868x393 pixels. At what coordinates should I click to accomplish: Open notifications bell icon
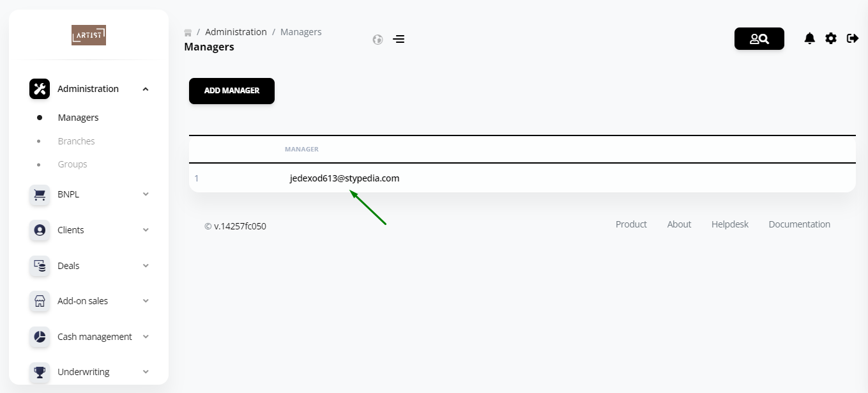tap(810, 38)
